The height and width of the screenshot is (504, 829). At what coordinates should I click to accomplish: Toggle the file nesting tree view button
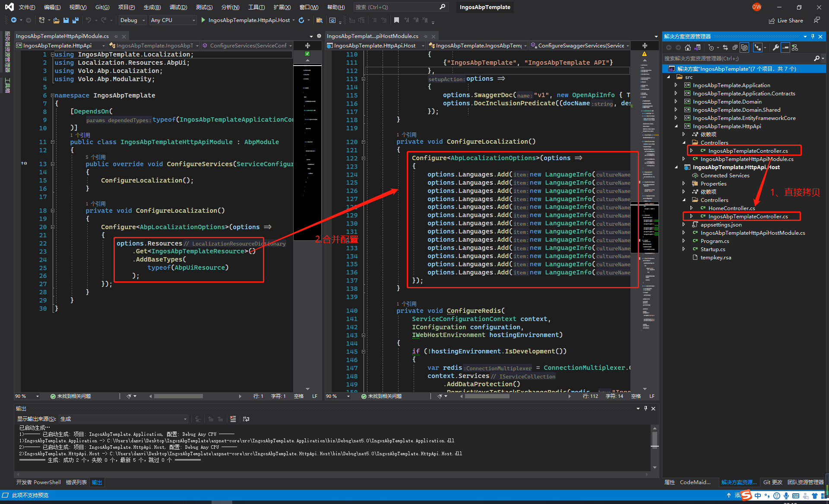[758, 47]
